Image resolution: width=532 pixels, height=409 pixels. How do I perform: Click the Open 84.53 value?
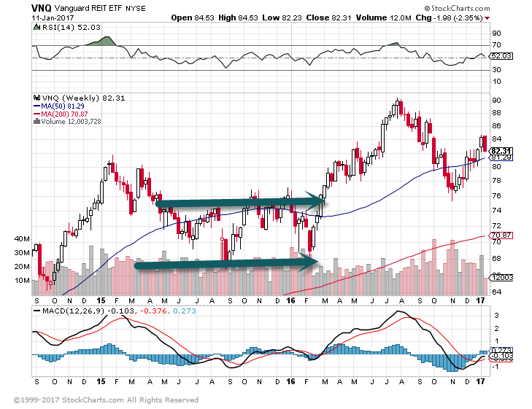(x=193, y=17)
